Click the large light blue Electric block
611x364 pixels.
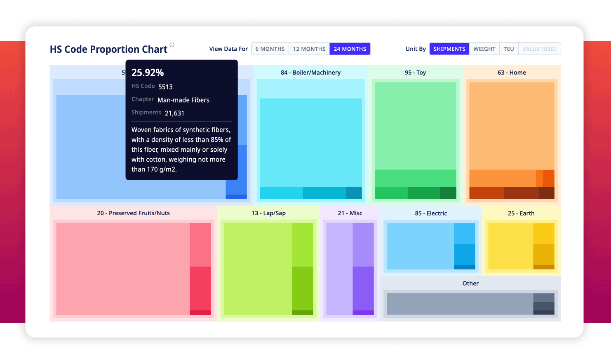coord(421,246)
